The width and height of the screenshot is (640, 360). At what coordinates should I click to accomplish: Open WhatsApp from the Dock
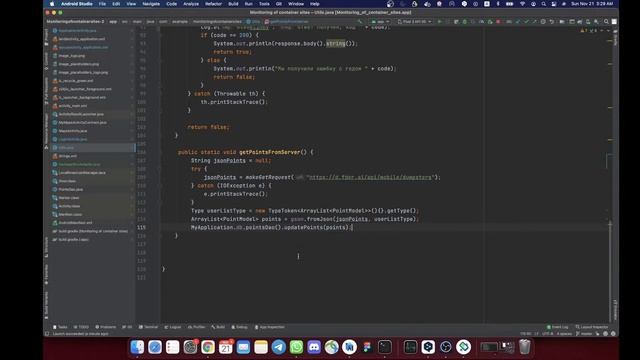tap(296, 347)
